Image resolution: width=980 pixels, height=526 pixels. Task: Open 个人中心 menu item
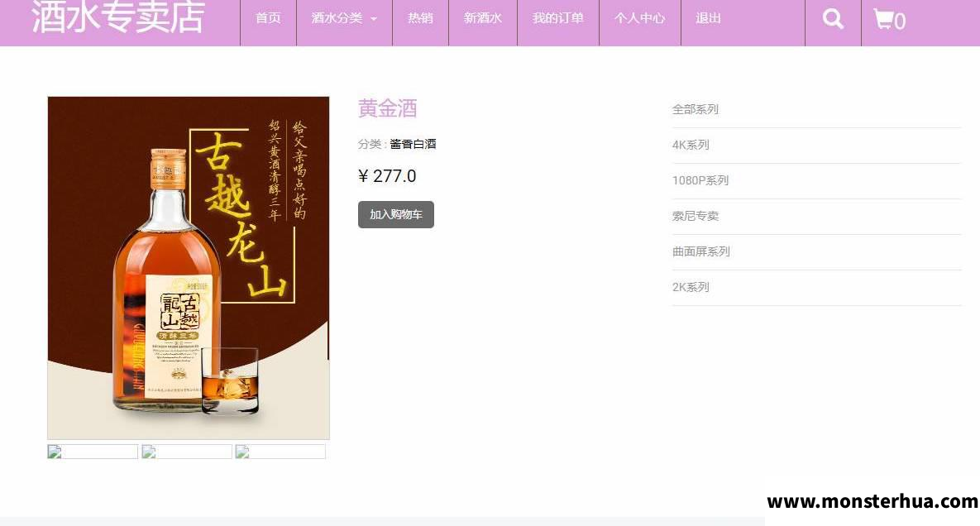639,18
